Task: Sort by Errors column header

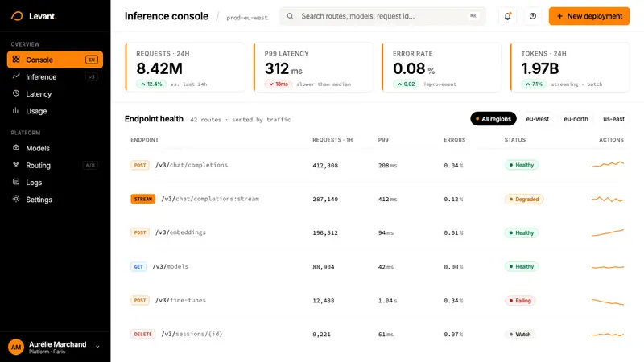Action: coord(454,140)
